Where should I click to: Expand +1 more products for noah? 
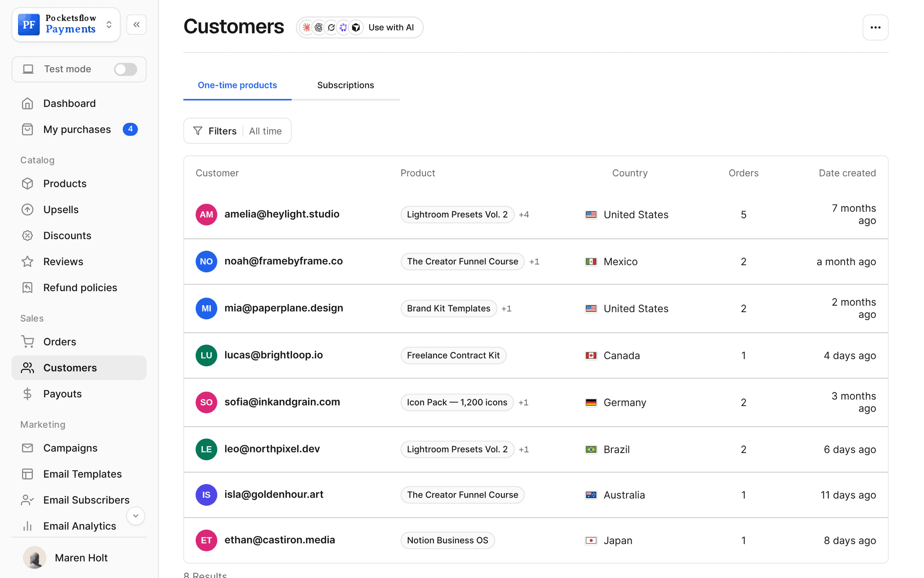click(x=534, y=261)
